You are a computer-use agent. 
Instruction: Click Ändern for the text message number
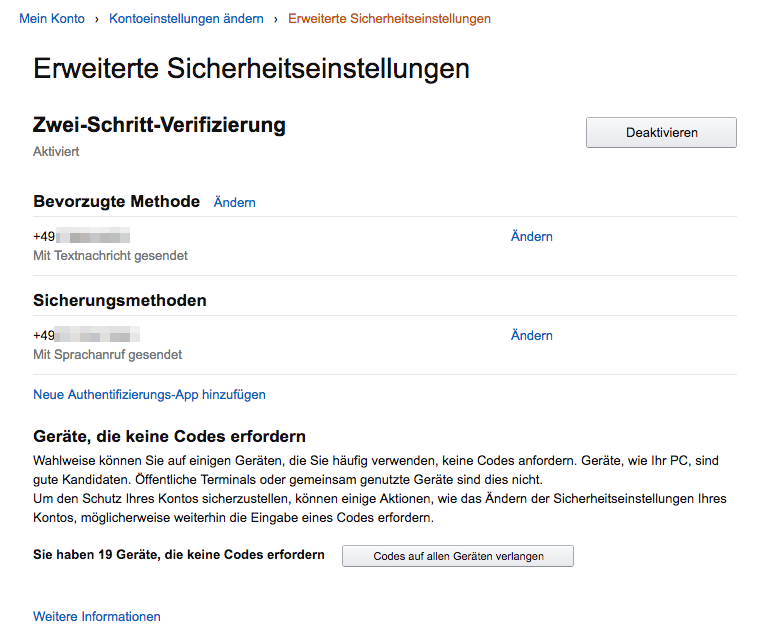531,237
